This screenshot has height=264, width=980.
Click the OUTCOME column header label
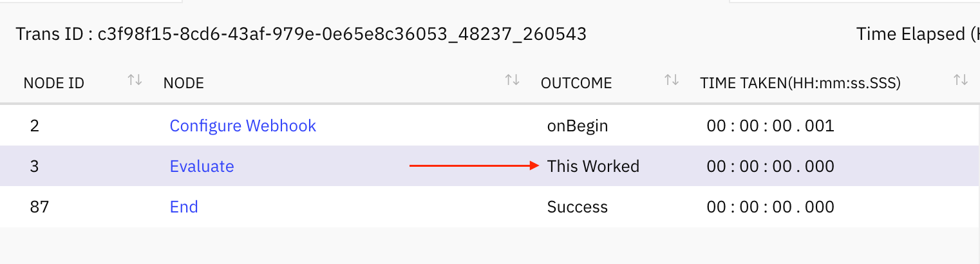coord(576,83)
